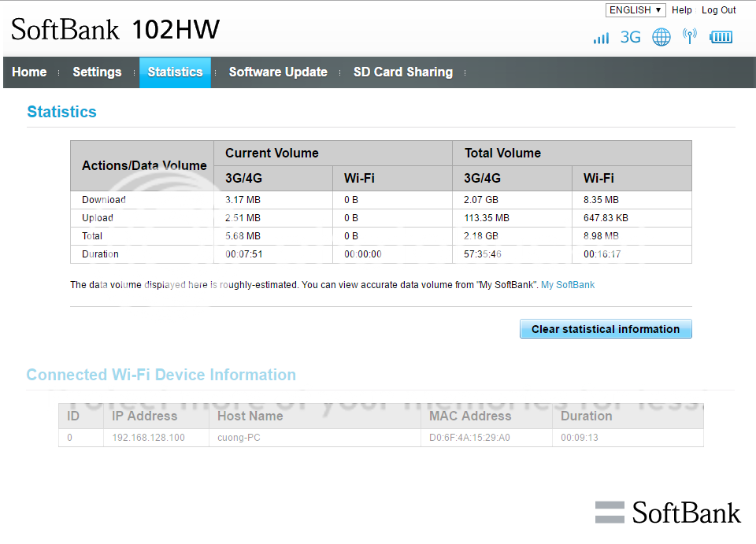Select the device duration 00:09:13
Viewport: 756px width, 544px height.
pyautogui.click(x=580, y=438)
